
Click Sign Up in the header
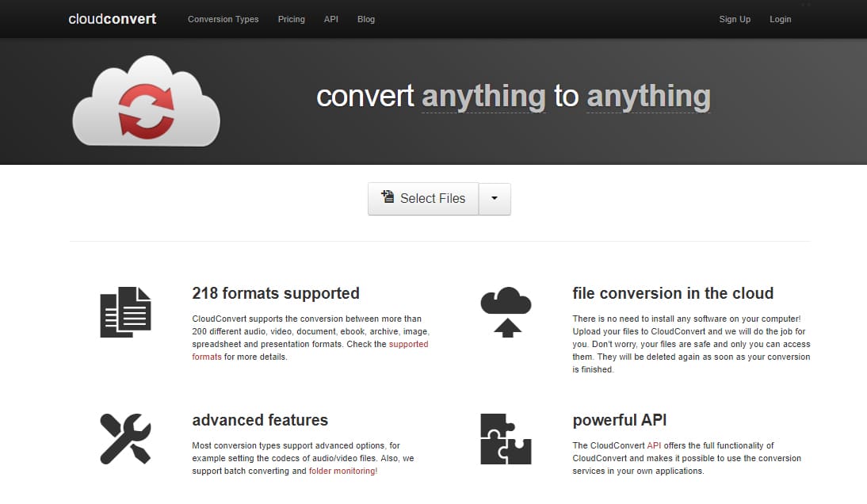(x=735, y=19)
